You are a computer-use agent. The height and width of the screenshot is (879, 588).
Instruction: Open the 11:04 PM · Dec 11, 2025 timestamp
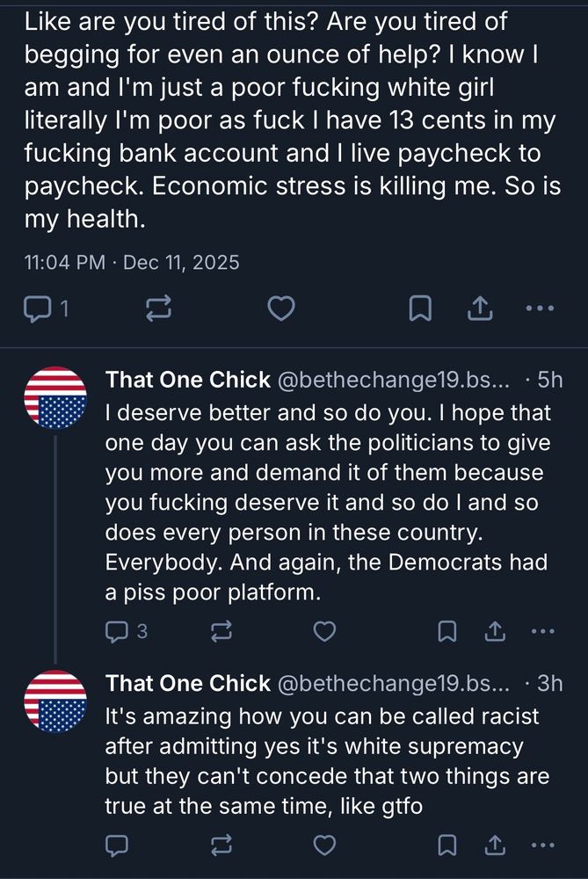point(133,262)
